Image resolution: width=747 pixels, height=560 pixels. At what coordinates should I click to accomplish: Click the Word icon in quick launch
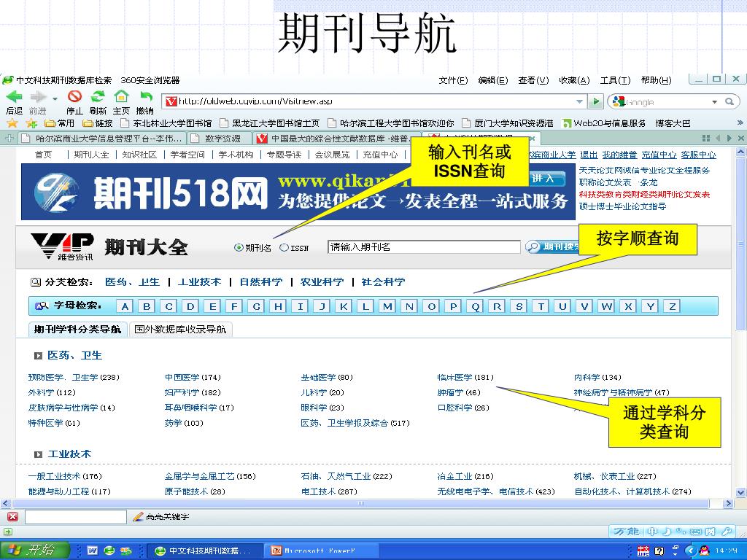(93, 551)
